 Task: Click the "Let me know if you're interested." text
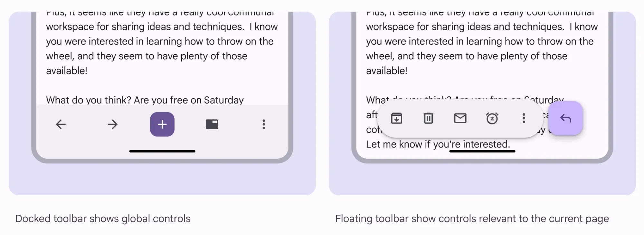(438, 144)
